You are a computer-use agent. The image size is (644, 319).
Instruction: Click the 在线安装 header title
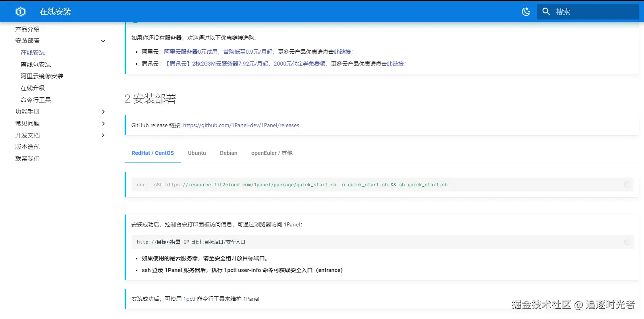56,12
